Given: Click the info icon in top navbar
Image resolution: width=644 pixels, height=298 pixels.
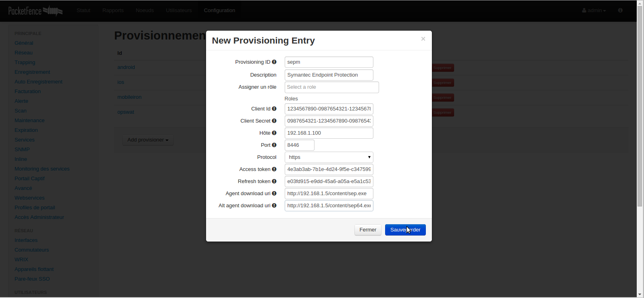Looking at the screenshot, I should (x=620, y=10).
